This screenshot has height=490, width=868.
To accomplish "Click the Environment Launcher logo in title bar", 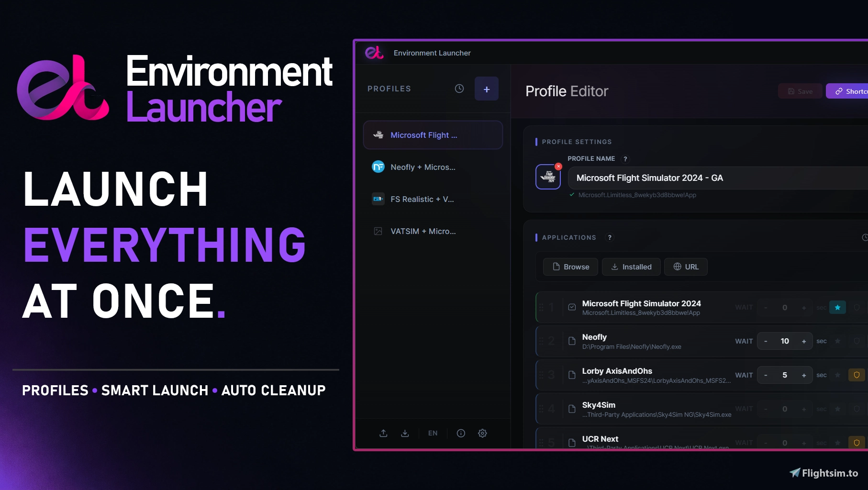I will pyautogui.click(x=374, y=53).
